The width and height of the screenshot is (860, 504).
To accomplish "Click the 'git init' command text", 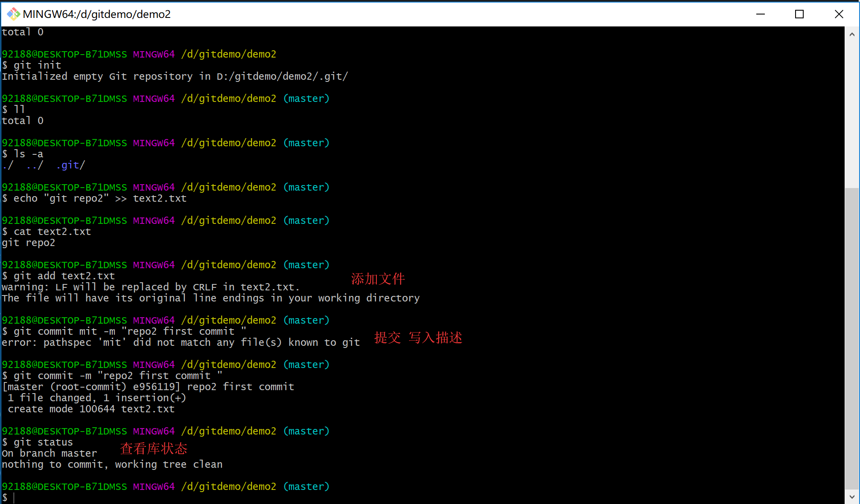I will (38, 65).
